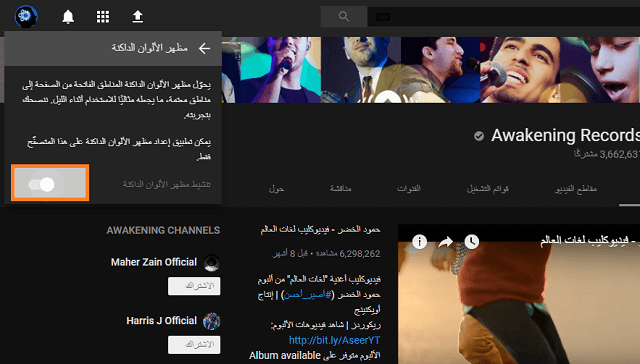Viewport: 640px width, 364px height.
Task: Open the مناقشة tab
Action: coord(340,188)
